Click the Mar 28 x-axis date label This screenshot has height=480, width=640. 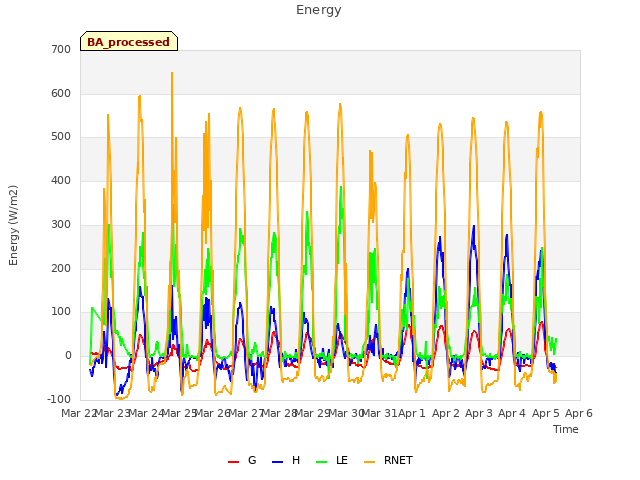tap(279, 413)
